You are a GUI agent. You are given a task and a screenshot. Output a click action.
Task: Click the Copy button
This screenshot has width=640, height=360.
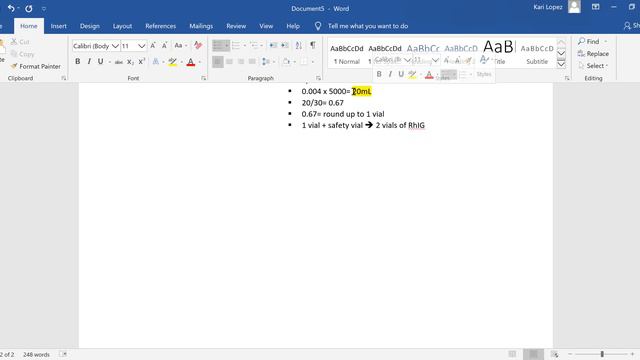click(22, 54)
